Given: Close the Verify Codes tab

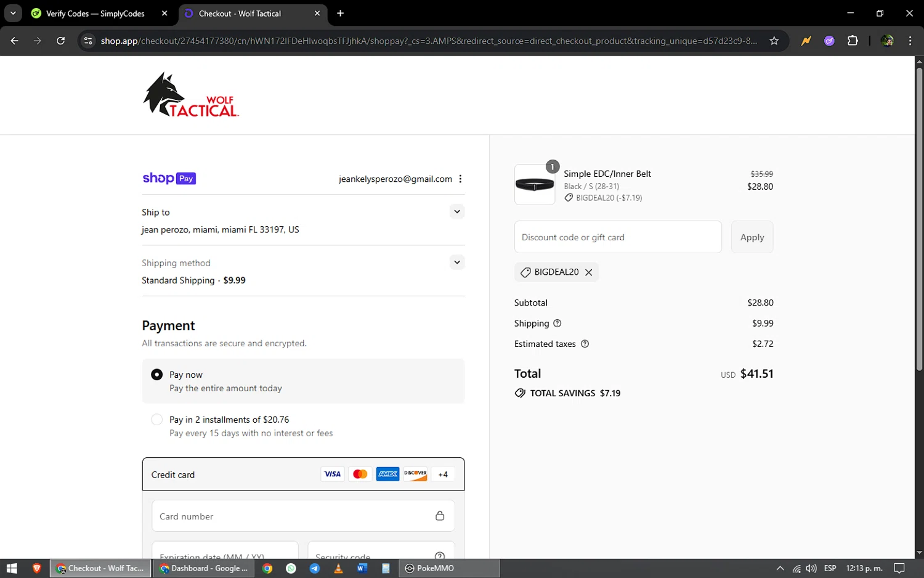Looking at the screenshot, I should 164,13.
